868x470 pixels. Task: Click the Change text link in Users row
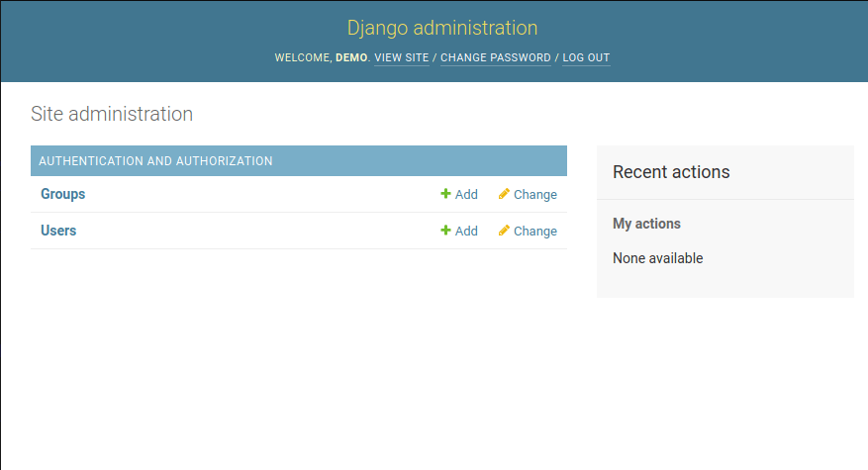tap(535, 232)
